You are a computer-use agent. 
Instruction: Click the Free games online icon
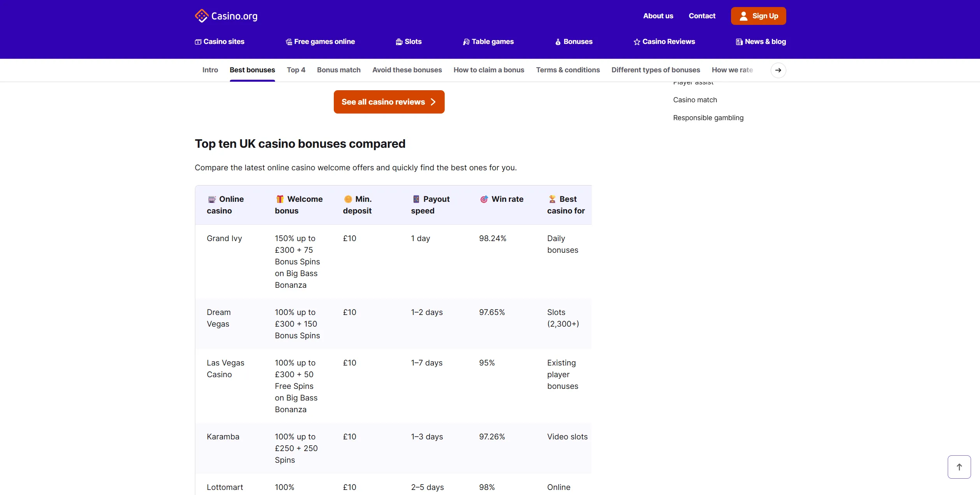[289, 42]
